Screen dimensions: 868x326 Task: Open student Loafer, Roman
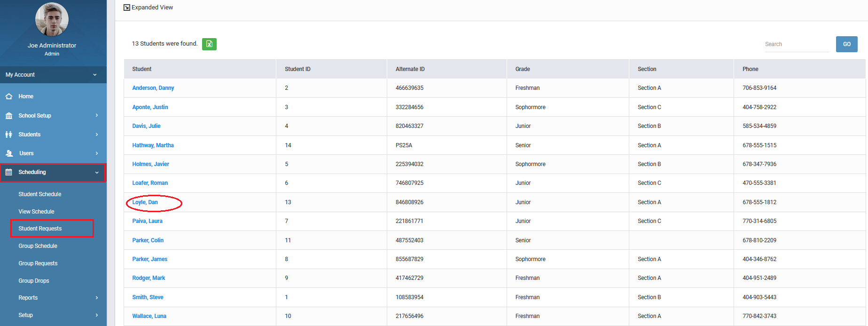tap(150, 183)
